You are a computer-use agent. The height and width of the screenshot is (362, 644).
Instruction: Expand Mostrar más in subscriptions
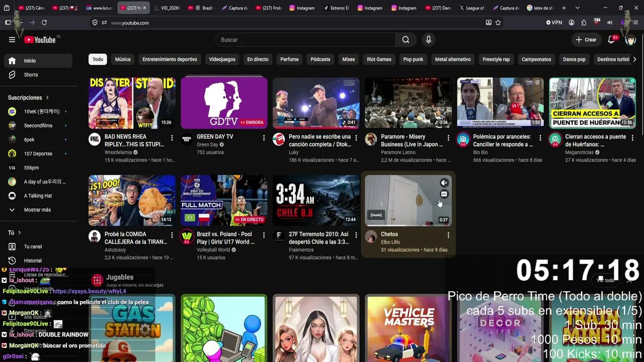38,210
